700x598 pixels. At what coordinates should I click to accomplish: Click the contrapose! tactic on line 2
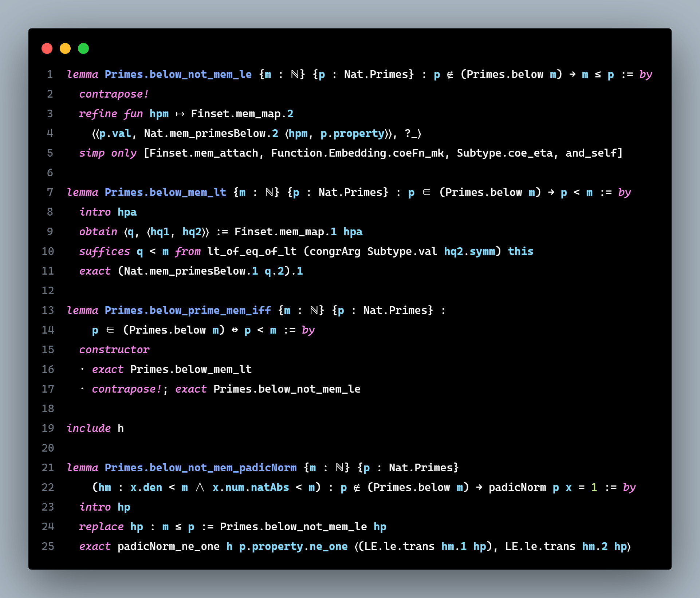click(x=114, y=94)
